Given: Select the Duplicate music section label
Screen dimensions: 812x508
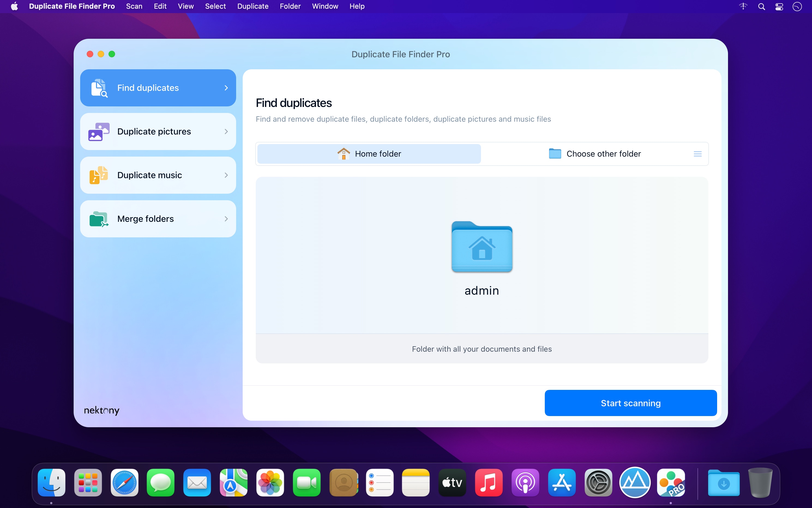Looking at the screenshot, I should (x=150, y=175).
